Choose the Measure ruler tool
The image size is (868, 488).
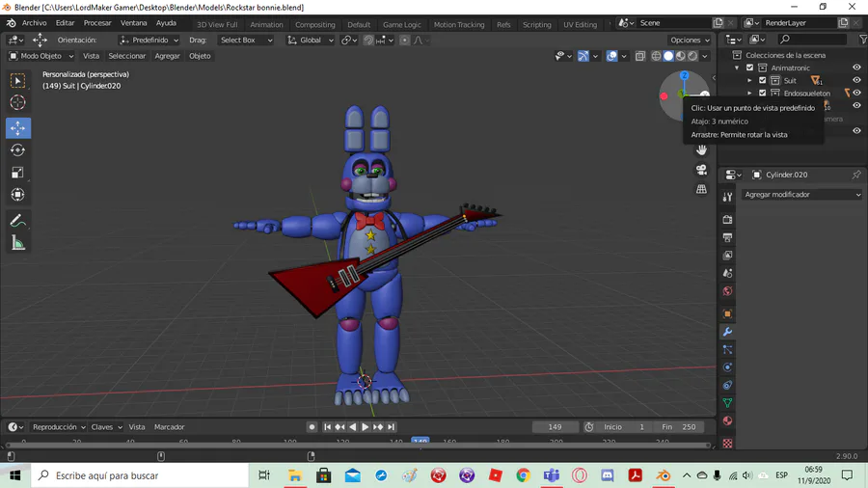point(17,243)
